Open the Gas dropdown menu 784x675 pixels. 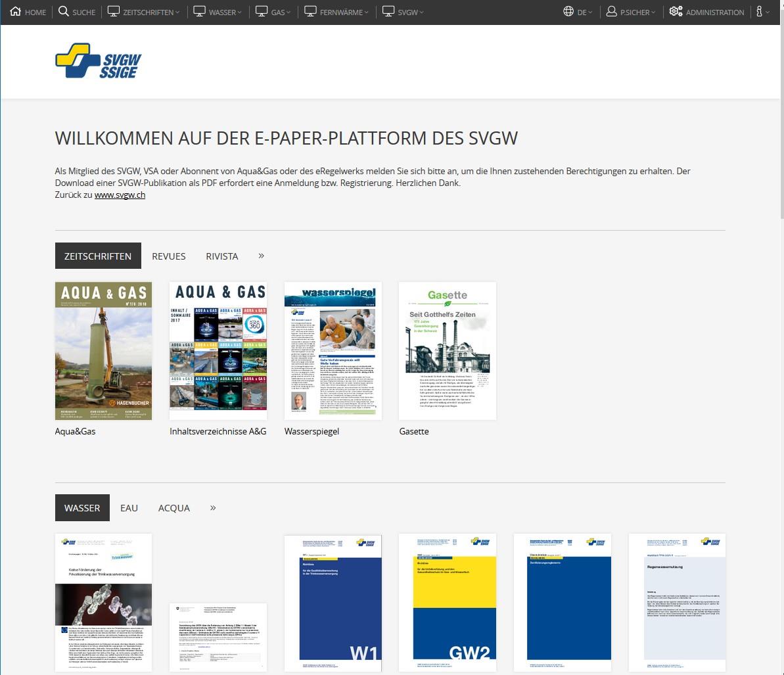(x=281, y=12)
